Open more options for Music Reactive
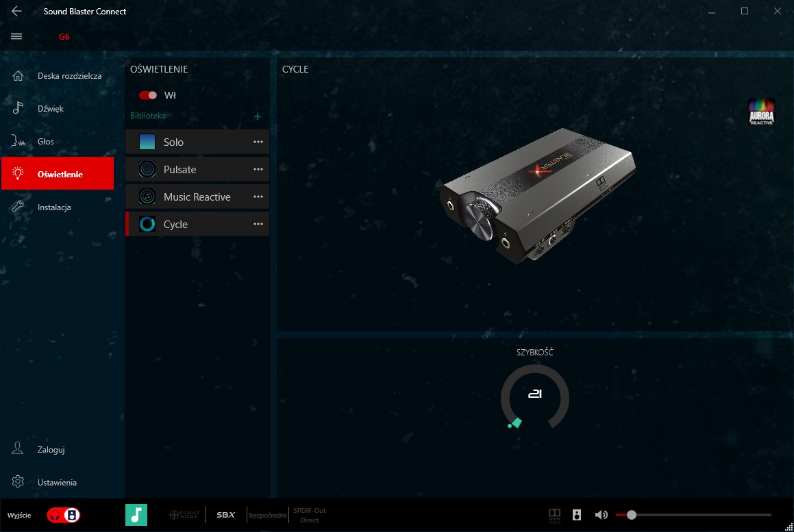794x532 pixels. pyautogui.click(x=258, y=197)
